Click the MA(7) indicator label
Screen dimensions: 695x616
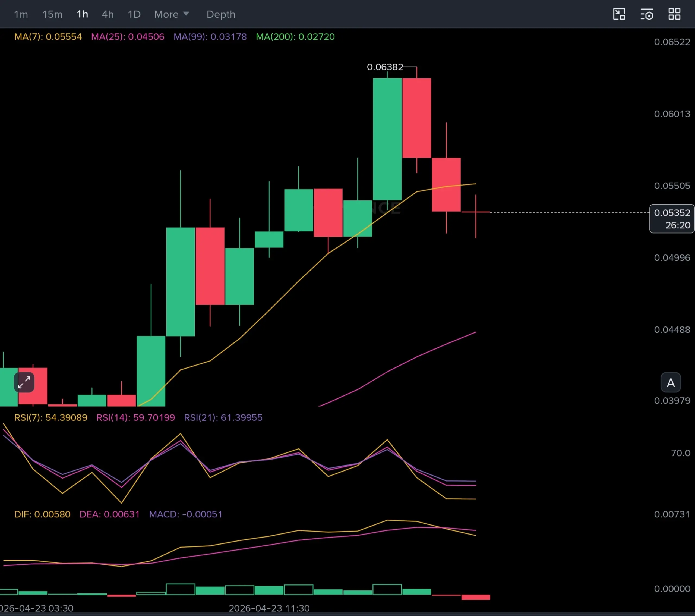(48, 37)
